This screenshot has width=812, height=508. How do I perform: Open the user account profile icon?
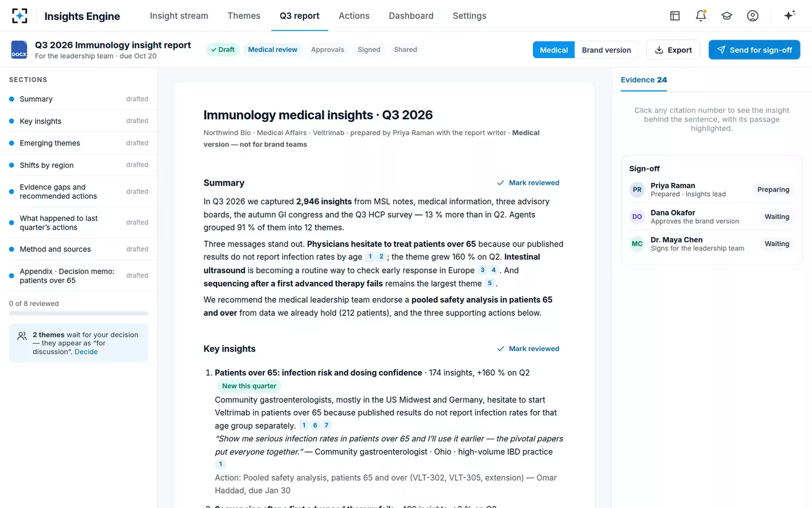(753, 16)
